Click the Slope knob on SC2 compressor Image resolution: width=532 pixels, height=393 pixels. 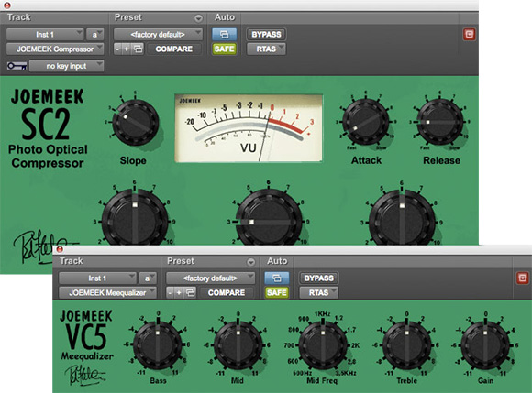coord(136,123)
